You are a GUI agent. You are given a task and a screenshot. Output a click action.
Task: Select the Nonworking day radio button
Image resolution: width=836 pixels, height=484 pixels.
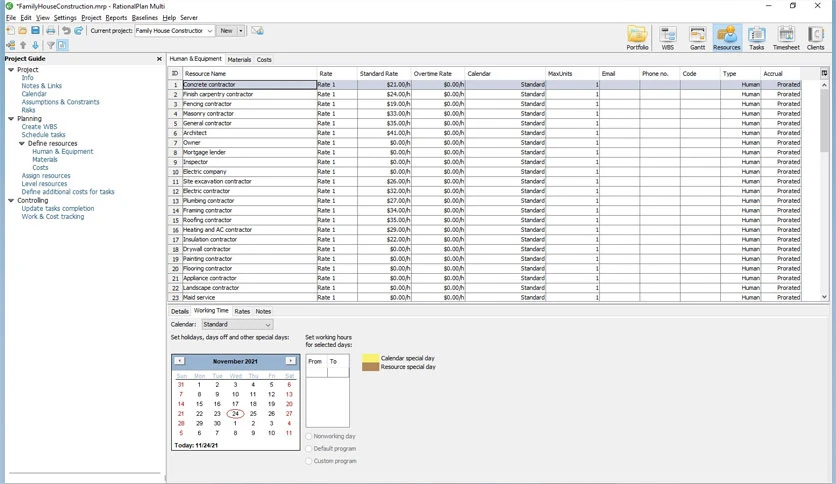309,436
